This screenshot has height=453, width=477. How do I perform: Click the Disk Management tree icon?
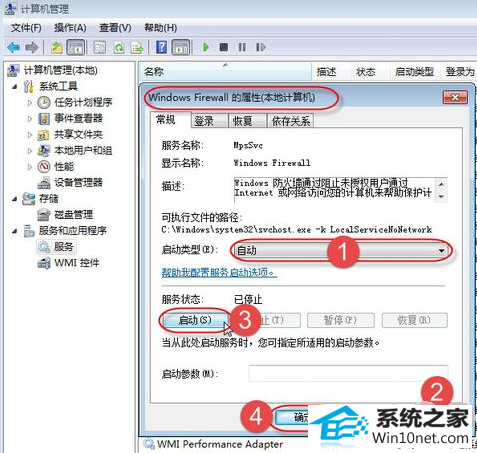[44, 215]
